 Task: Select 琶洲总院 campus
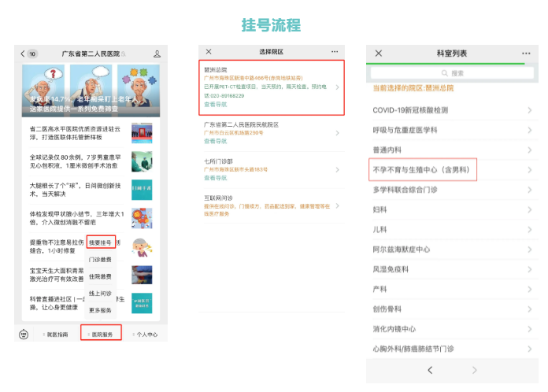click(x=272, y=87)
